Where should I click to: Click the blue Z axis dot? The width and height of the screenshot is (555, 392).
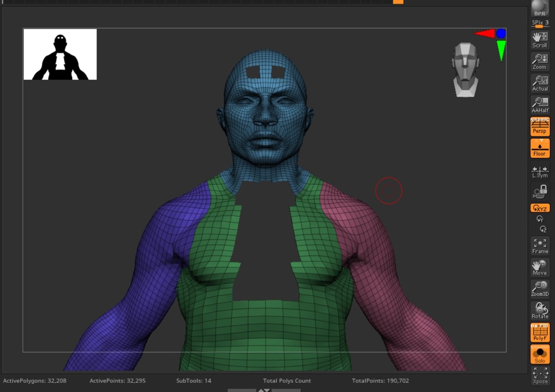tap(501, 33)
